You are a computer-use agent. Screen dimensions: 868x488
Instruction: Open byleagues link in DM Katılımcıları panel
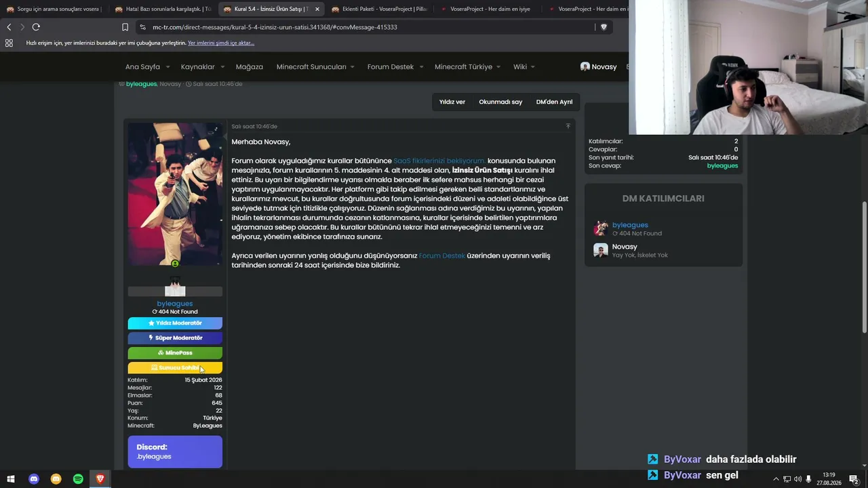pos(630,225)
